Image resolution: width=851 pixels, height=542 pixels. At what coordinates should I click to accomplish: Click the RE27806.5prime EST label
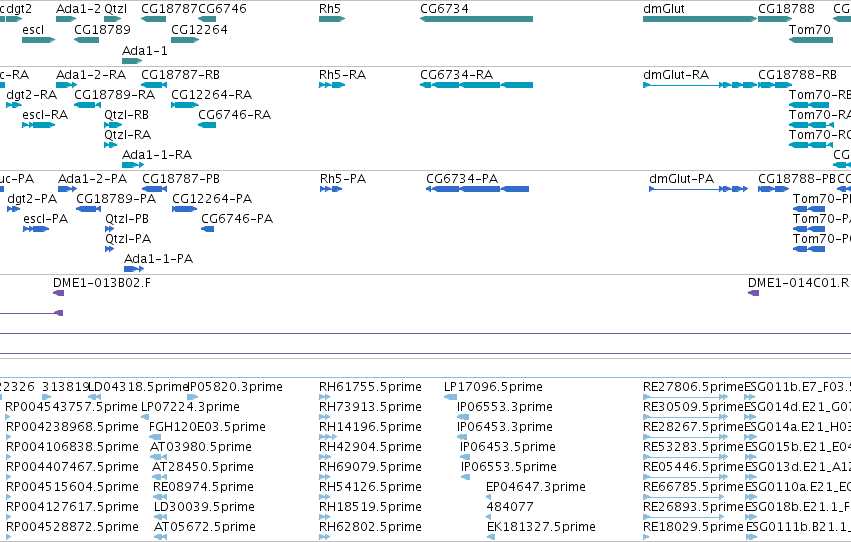(x=693, y=387)
